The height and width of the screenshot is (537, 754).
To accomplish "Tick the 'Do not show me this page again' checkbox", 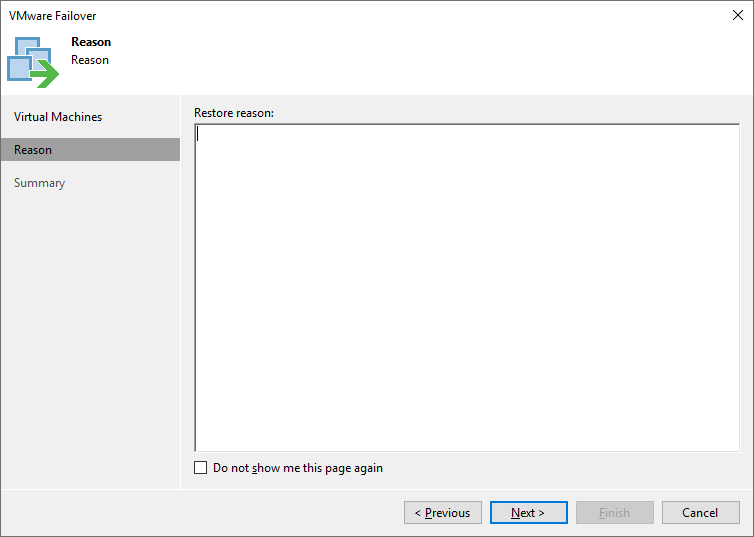I will click(201, 468).
